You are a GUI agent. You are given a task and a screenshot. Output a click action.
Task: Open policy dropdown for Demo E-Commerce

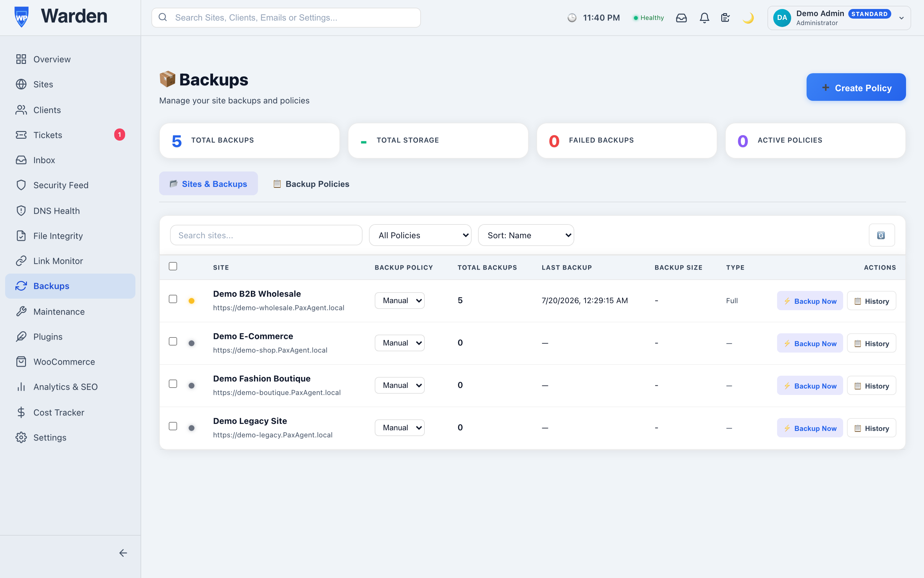pyautogui.click(x=399, y=343)
